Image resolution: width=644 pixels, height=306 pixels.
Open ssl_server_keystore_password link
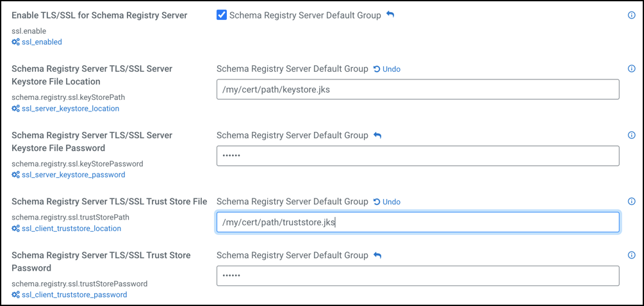[x=73, y=175]
